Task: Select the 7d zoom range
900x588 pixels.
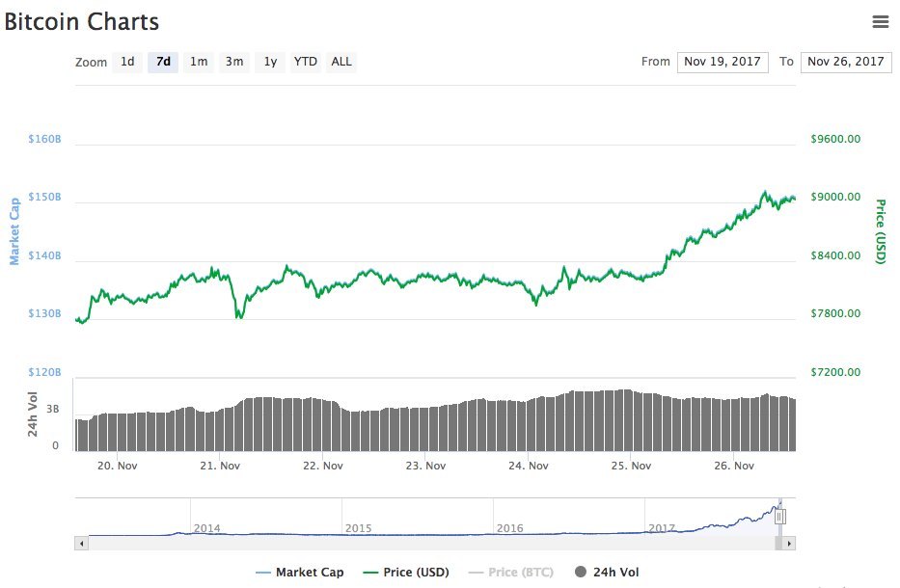Action: (163, 62)
